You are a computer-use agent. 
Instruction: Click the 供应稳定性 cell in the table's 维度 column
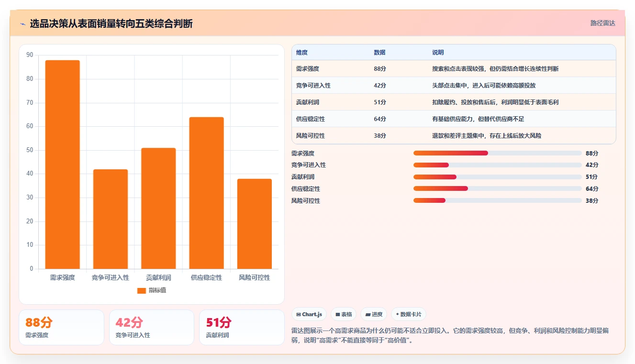pyautogui.click(x=311, y=119)
